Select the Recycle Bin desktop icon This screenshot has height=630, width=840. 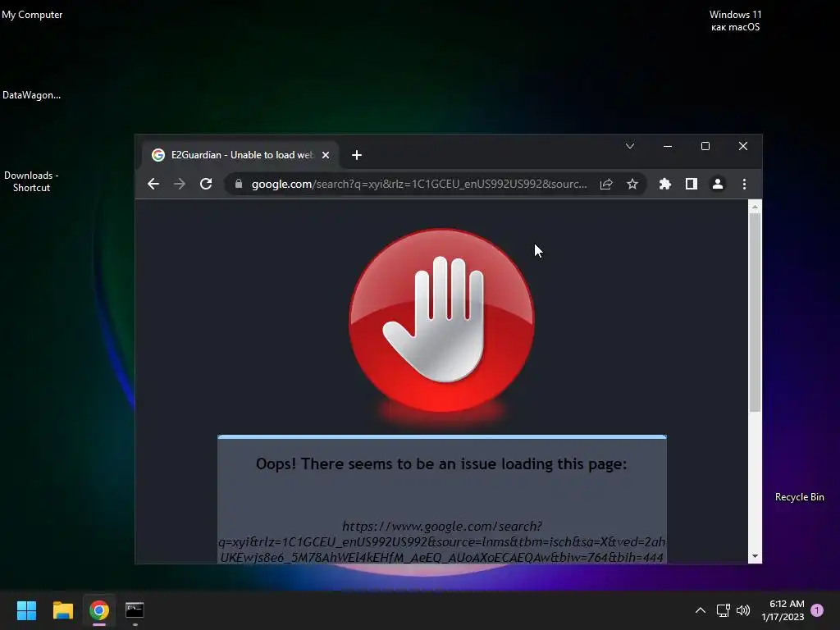(799, 497)
